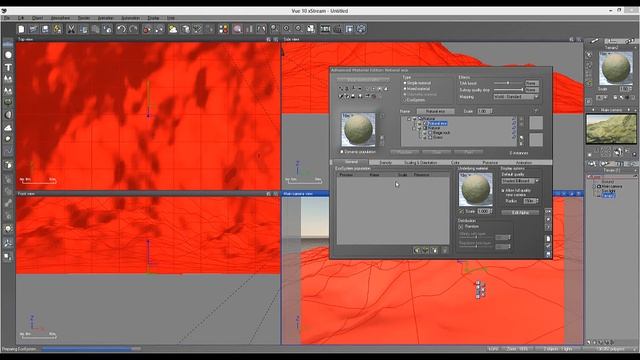Switch to the Scaling & Orientation tab
Screen dimensions: 640x360
point(420,162)
